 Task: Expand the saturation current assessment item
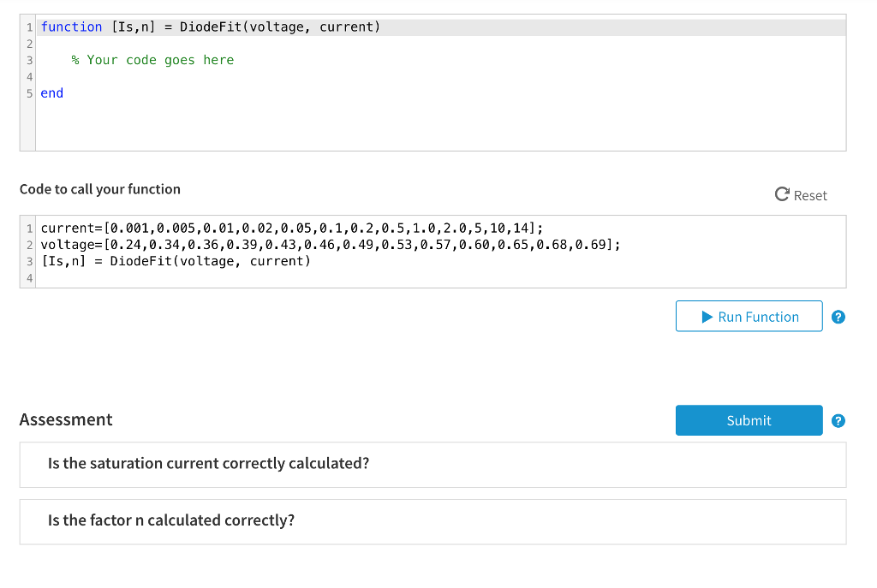433,464
